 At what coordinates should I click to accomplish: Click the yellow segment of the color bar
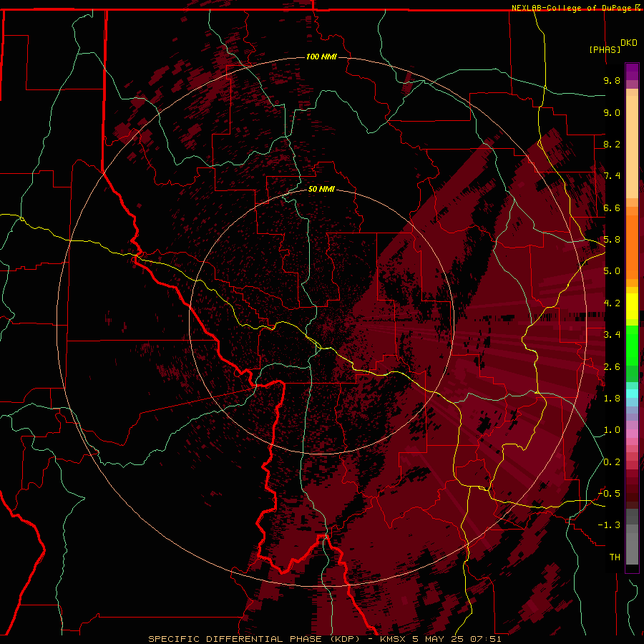pyautogui.click(x=632, y=306)
